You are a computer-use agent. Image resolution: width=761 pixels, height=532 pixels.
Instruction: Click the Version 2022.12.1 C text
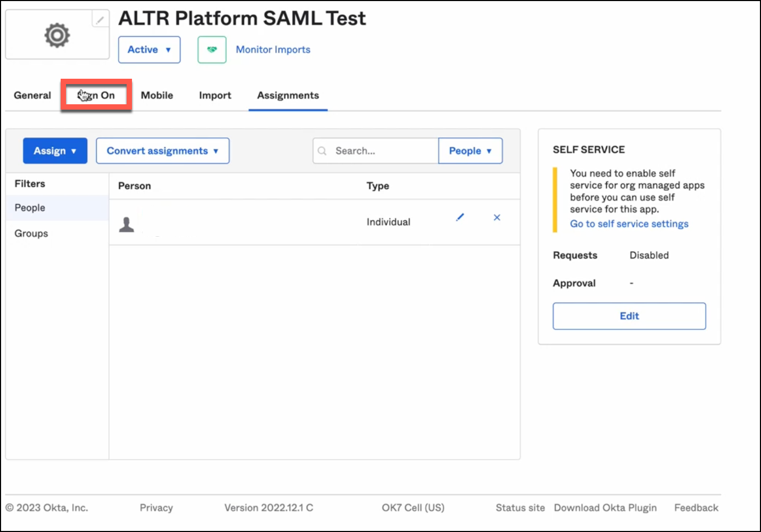(269, 508)
